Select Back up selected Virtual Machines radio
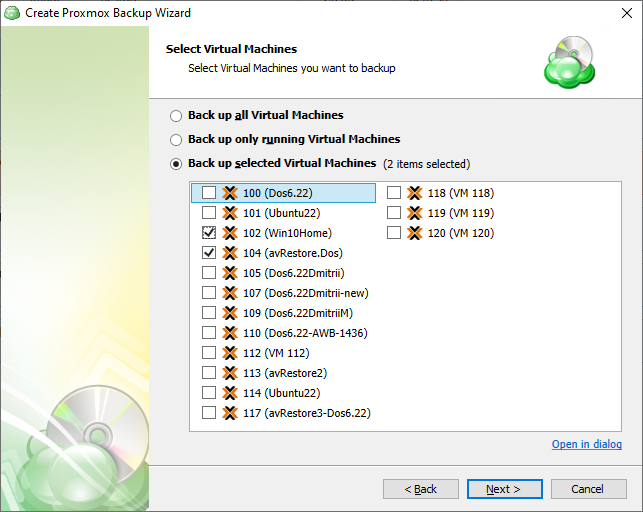This screenshot has width=643, height=512. (x=177, y=163)
